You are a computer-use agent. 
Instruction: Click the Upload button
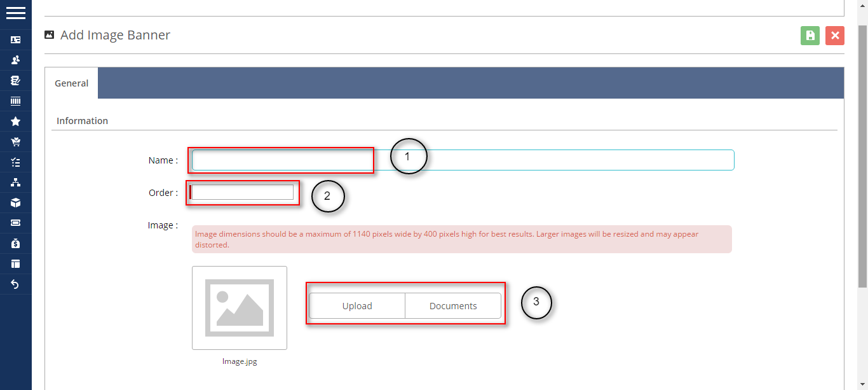coord(357,305)
